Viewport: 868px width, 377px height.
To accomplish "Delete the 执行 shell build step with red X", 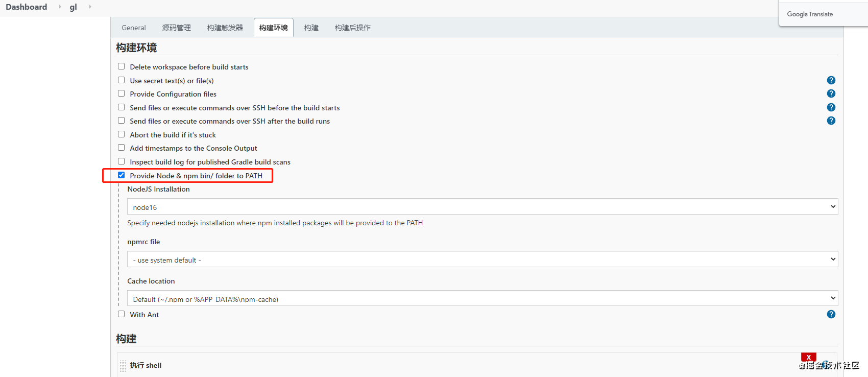I will [808, 357].
